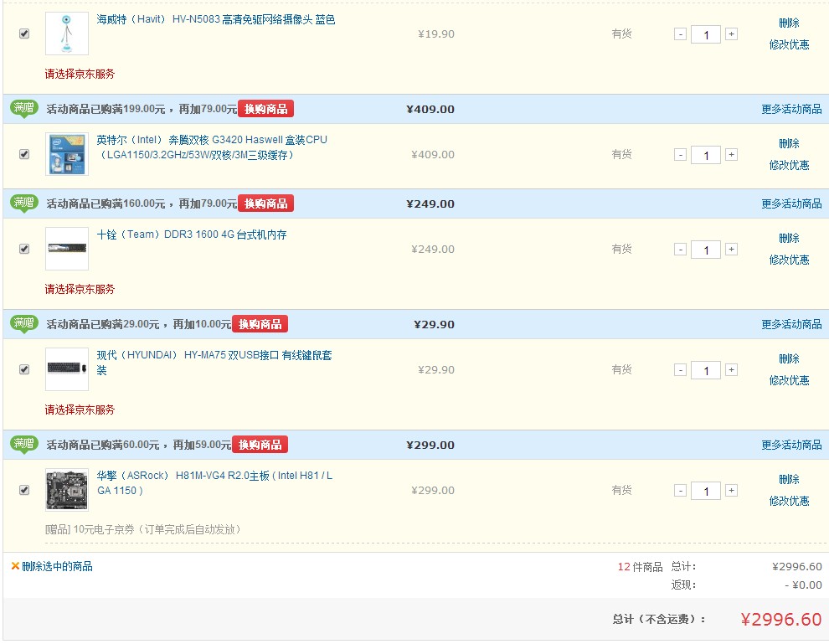
Task: Toggle the checkbox for ASRock H81M-VG4 motherboard
Action: 24,490
